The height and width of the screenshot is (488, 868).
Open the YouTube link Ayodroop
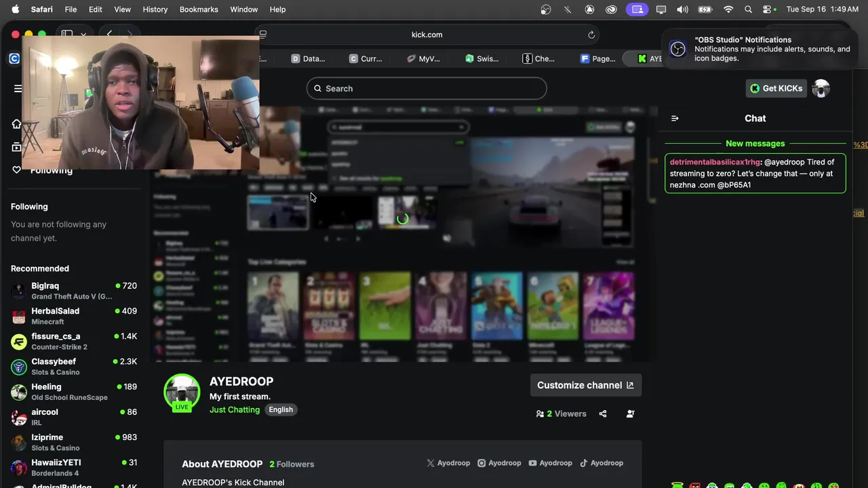[550, 463]
